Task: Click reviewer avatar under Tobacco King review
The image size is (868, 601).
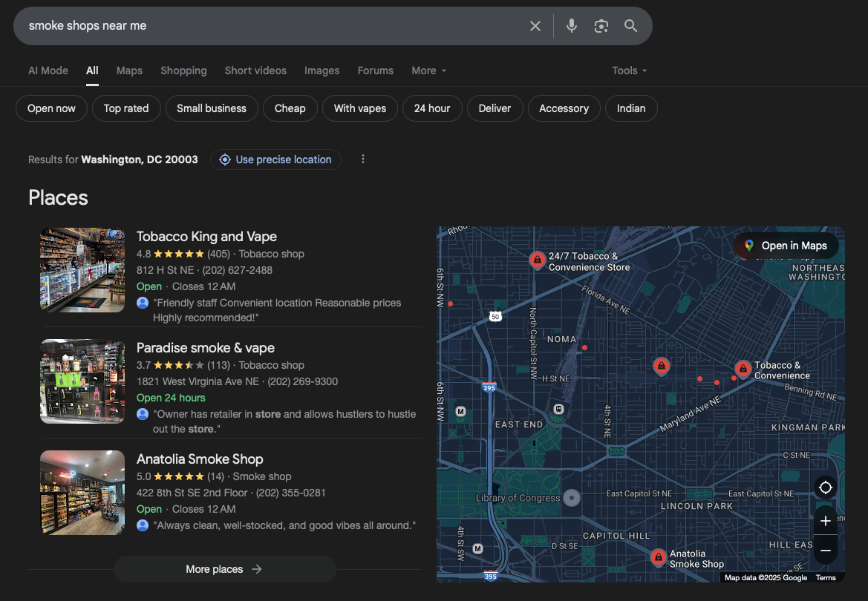Action: 143,303
